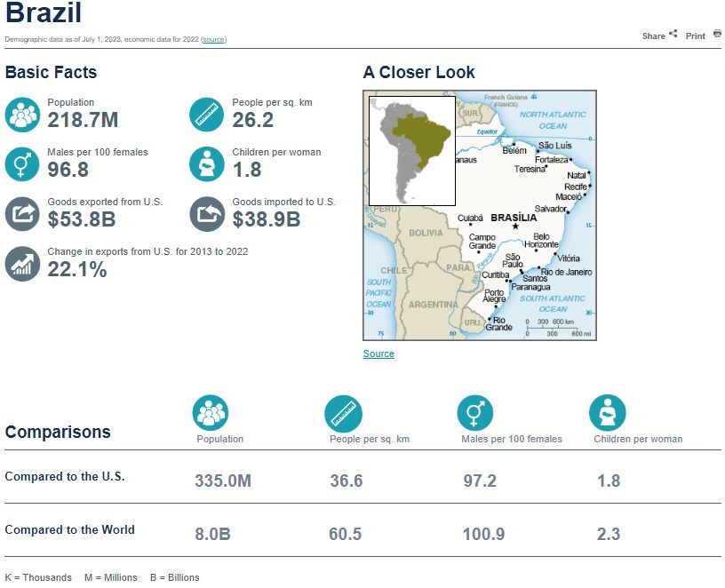Click the Compared to the World row label
Viewport: 725px width, 588px height.
69,530
